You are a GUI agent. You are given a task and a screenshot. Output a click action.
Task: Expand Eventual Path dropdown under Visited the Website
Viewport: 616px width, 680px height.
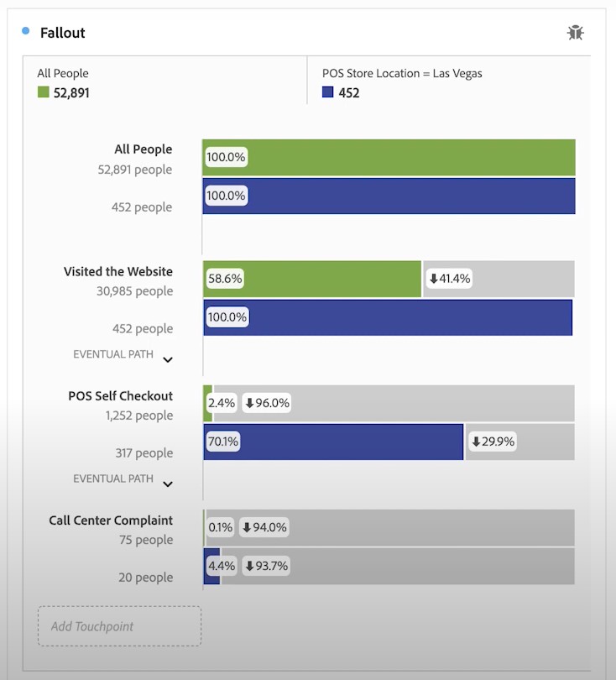tap(168, 359)
